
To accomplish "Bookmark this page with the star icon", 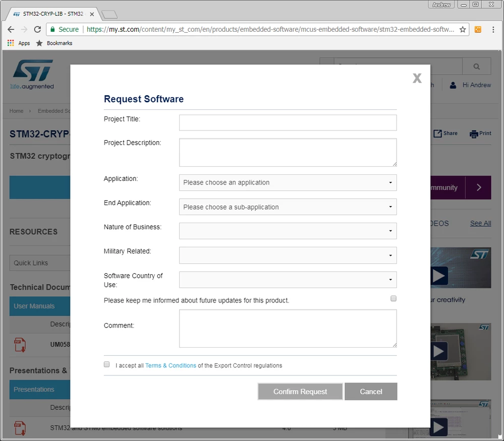I will [x=463, y=30].
